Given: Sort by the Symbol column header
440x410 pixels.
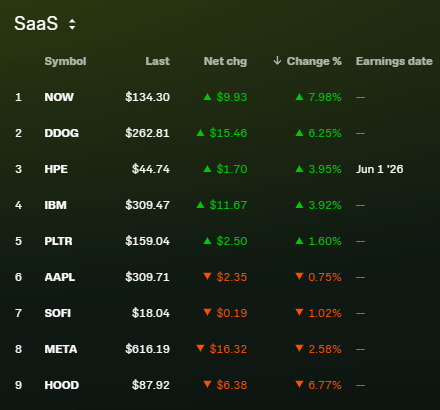Looking at the screenshot, I should coord(65,61).
